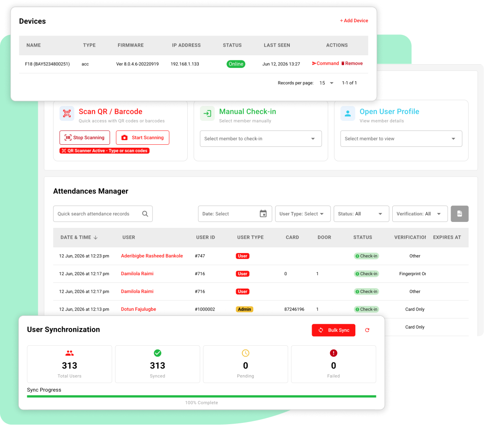Image resolution: width=504 pixels, height=425 pixels.
Task: Click the Sync Progress bar
Action: click(202, 396)
